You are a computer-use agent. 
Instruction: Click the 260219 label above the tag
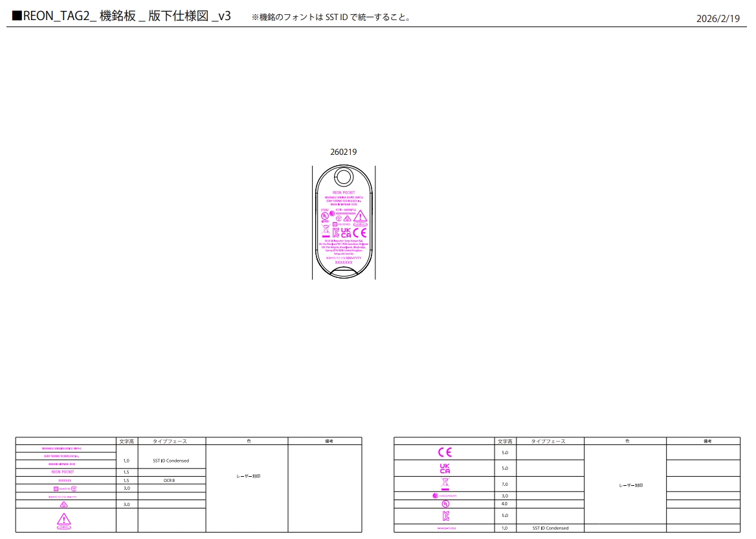coord(344,152)
